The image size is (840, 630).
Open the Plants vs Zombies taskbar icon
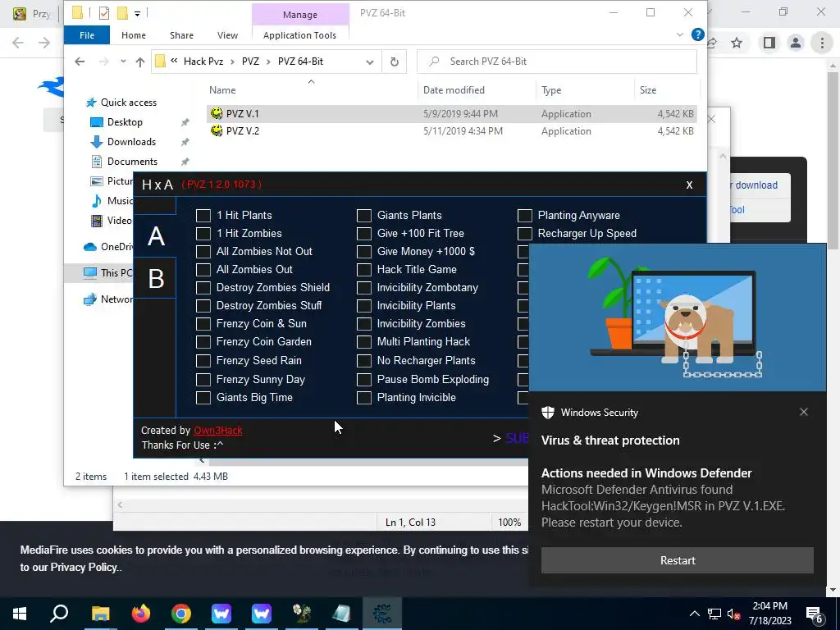(302, 614)
